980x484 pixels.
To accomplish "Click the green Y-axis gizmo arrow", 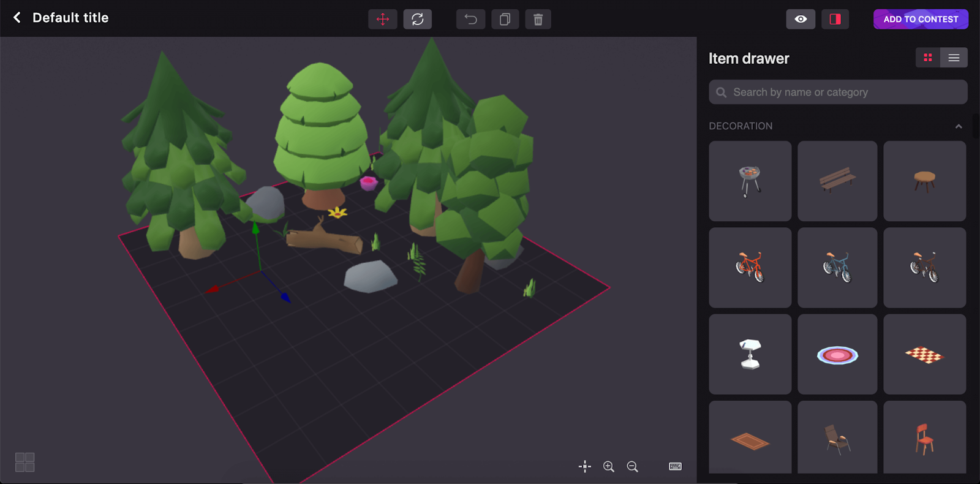I will point(256,229).
